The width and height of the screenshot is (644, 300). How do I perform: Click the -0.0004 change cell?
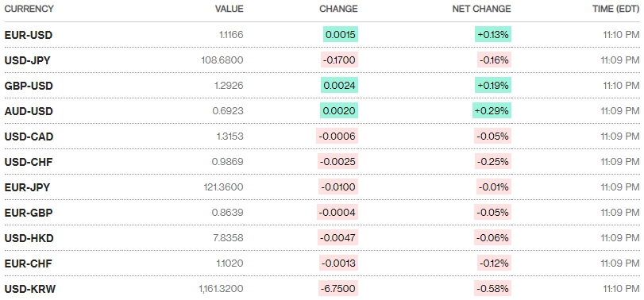click(x=337, y=213)
